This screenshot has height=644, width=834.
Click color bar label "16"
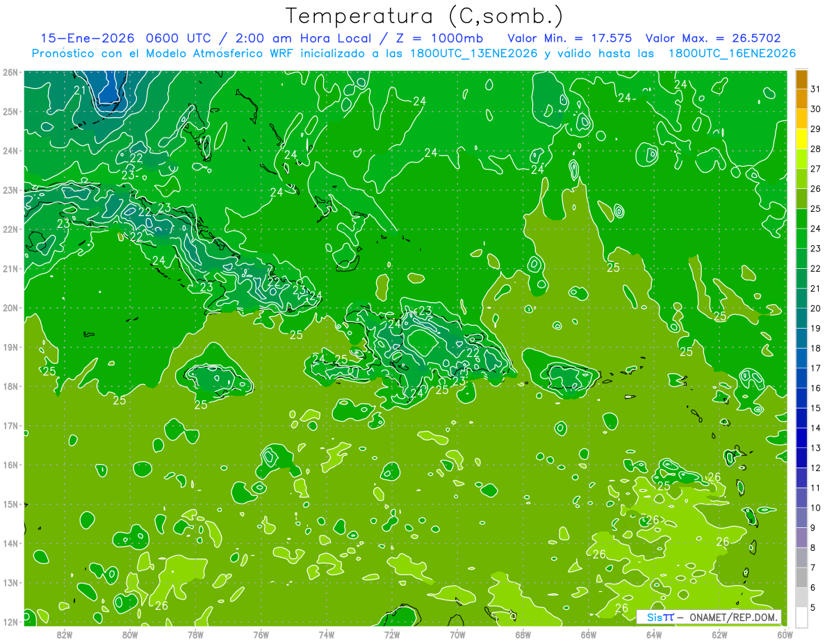(x=815, y=388)
